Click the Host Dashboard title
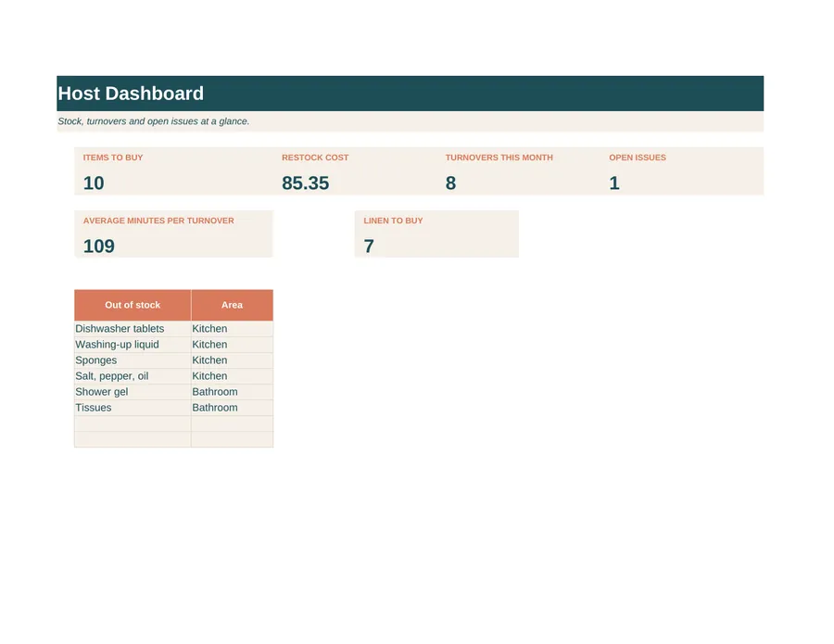Viewport: 834px width, 644px height. coord(131,94)
